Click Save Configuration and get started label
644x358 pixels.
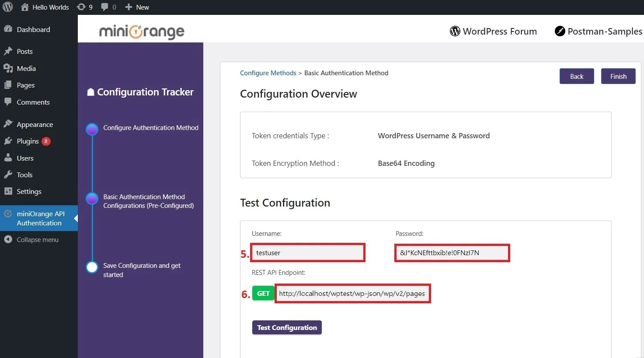pyautogui.click(x=142, y=270)
